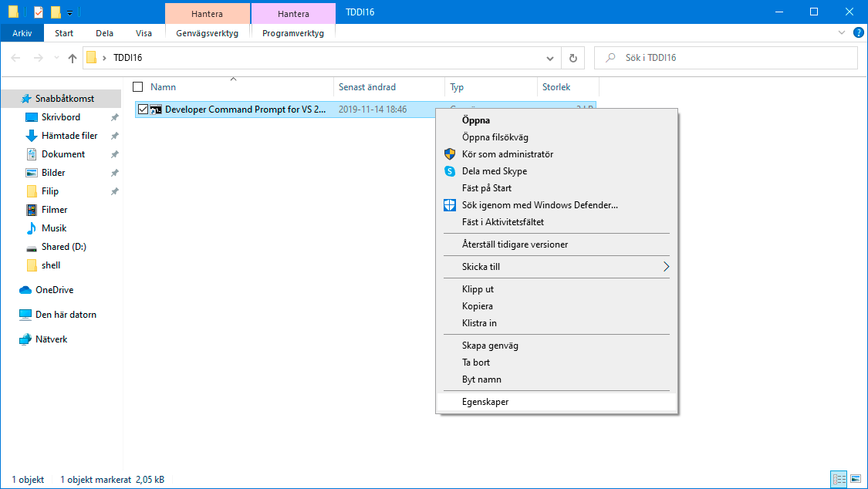Screen dimensions: 868x489
Task: Open Egenskaper from the context menu
Action: (x=556, y=402)
